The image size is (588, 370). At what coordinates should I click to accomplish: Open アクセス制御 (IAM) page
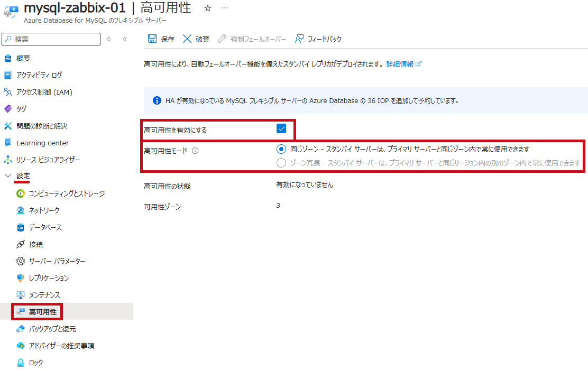coord(44,92)
